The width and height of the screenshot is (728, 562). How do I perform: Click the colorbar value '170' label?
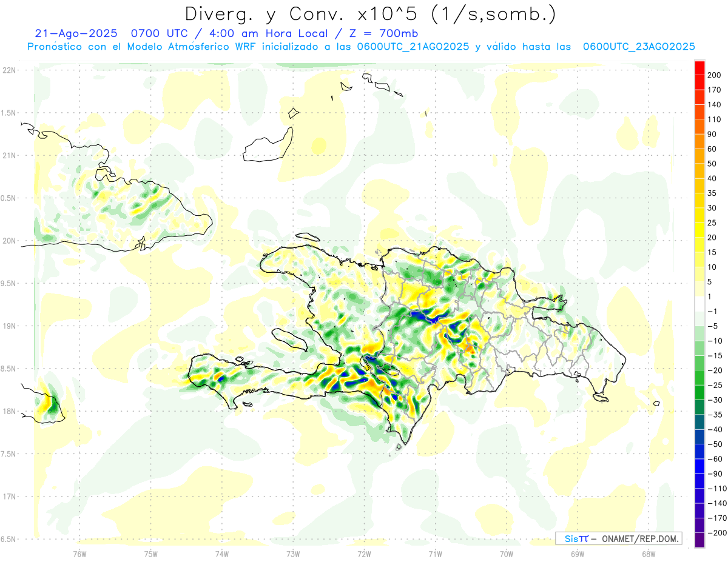[x=714, y=90]
